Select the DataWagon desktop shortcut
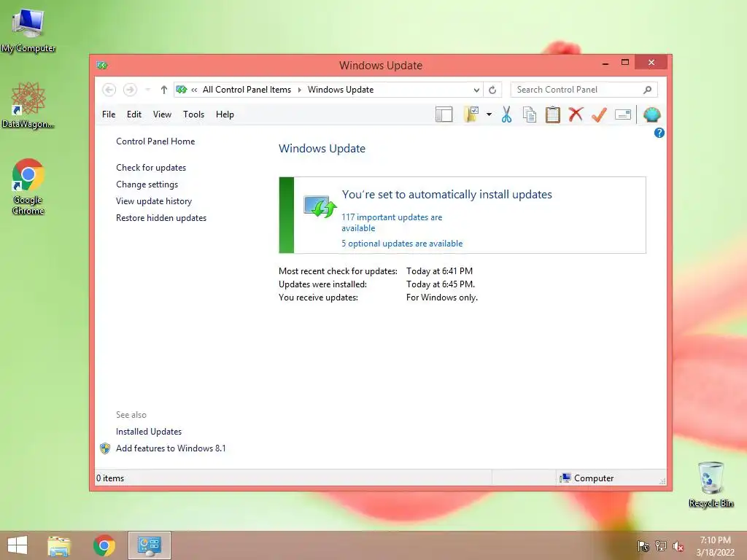The image size is (747, 560). pos(28,105)
